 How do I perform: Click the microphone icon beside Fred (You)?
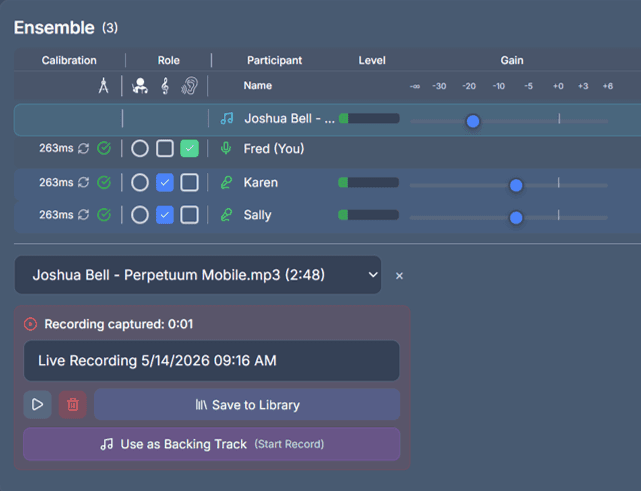pyautogui.click(x=226, y=148)
